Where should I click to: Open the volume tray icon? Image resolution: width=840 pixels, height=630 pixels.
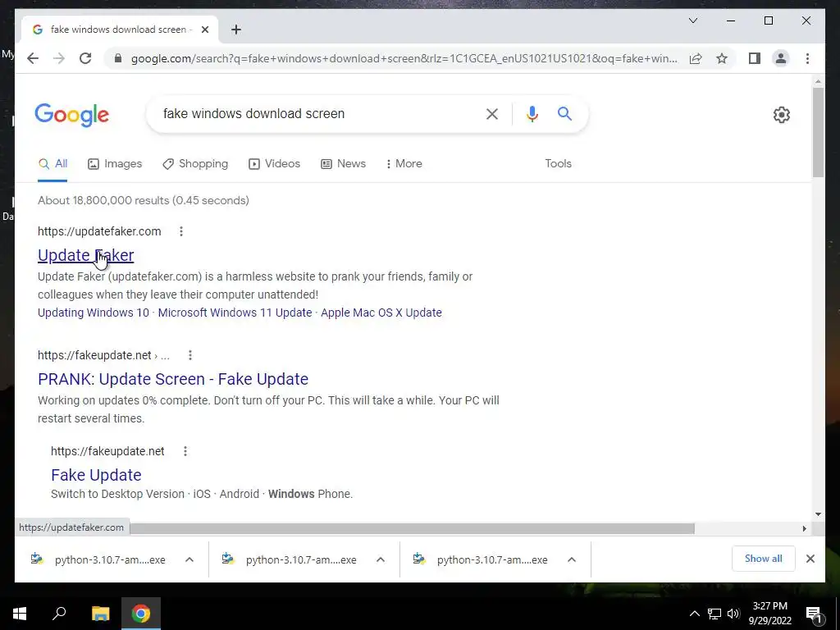[733, 614]
